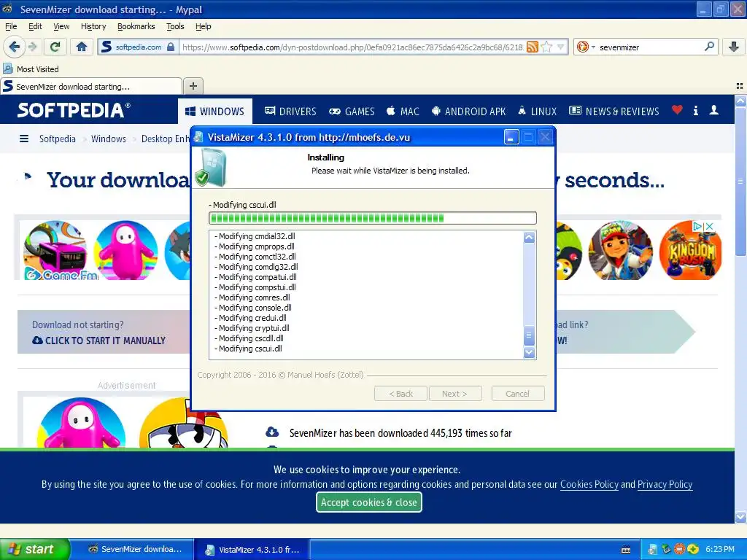Click the user account icon

[x=714, y=111]
